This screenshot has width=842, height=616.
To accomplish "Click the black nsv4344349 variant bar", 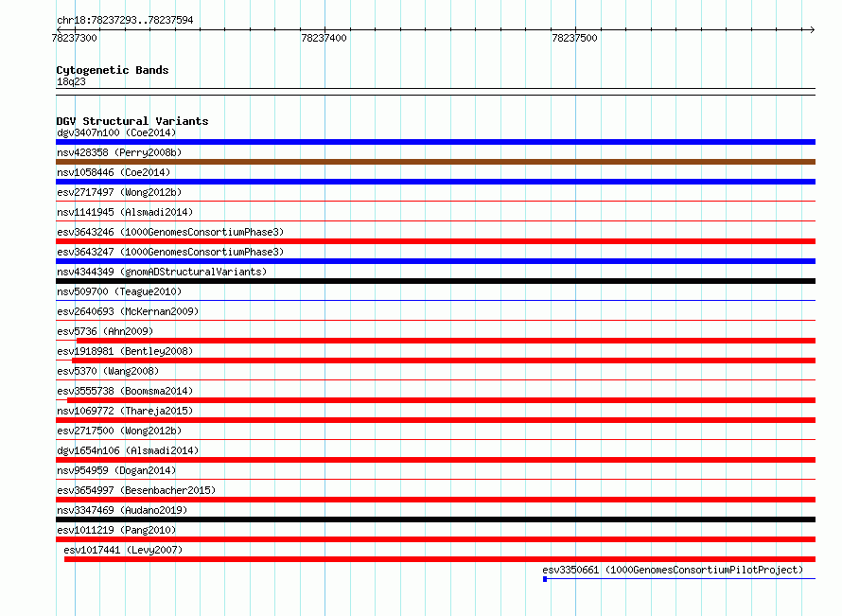I will (x=435, y=281).
